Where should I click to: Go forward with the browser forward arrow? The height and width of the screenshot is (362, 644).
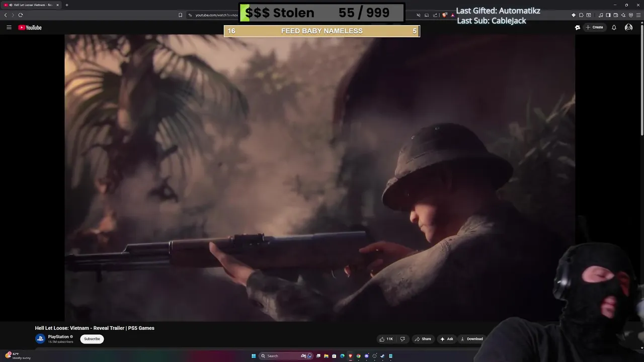pos(13,15)
